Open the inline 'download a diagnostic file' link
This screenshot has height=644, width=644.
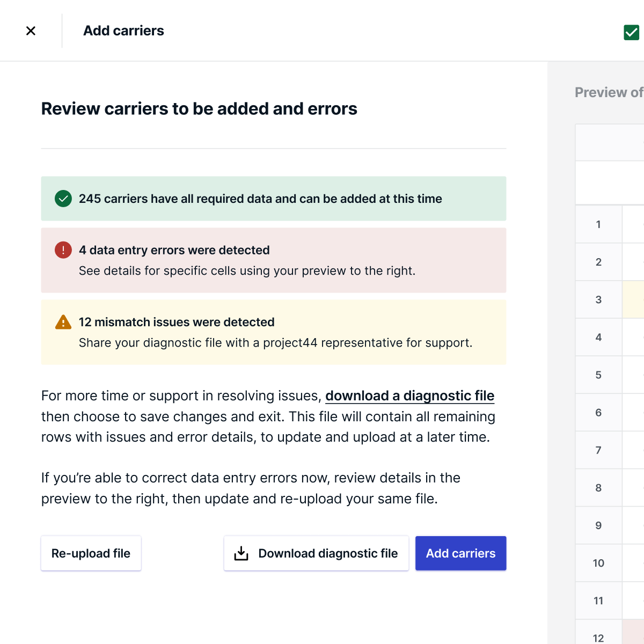[409, 396]
